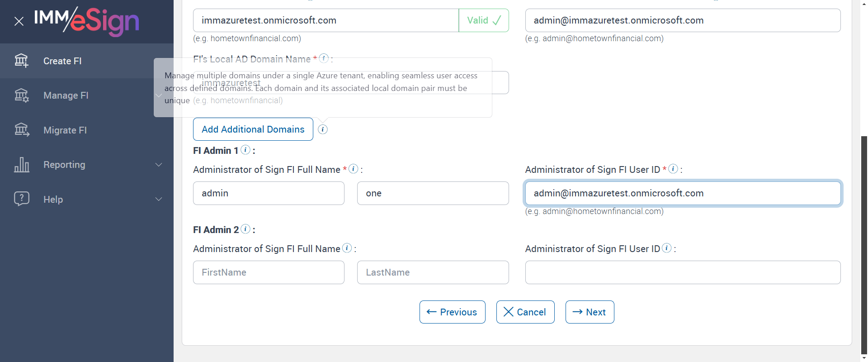The image size is (868, 362).
Task: Go back with the Previous button
Action: pyautogui.click(x=452, y=312)
